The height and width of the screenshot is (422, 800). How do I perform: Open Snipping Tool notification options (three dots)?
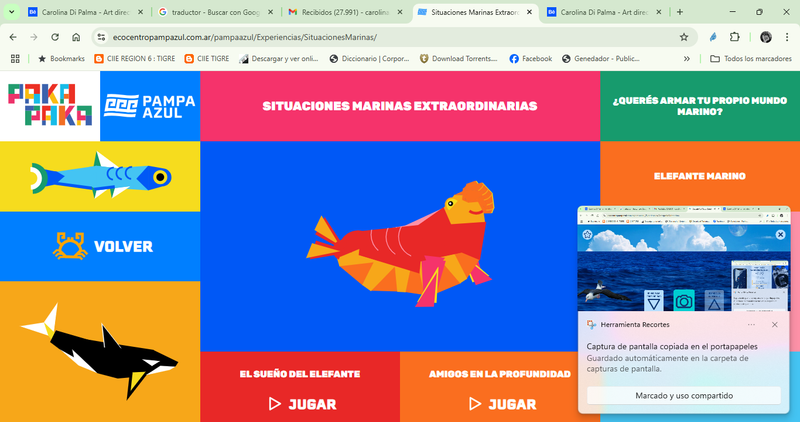pos(751,325)
